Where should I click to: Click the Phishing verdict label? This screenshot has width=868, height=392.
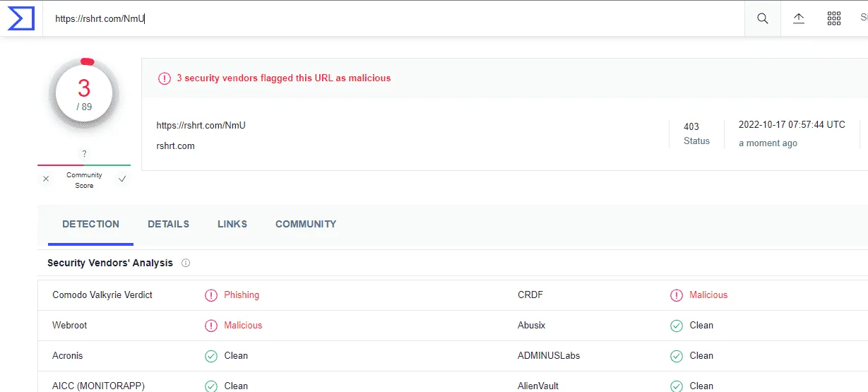pyautogui.click(x=242, y=295)
